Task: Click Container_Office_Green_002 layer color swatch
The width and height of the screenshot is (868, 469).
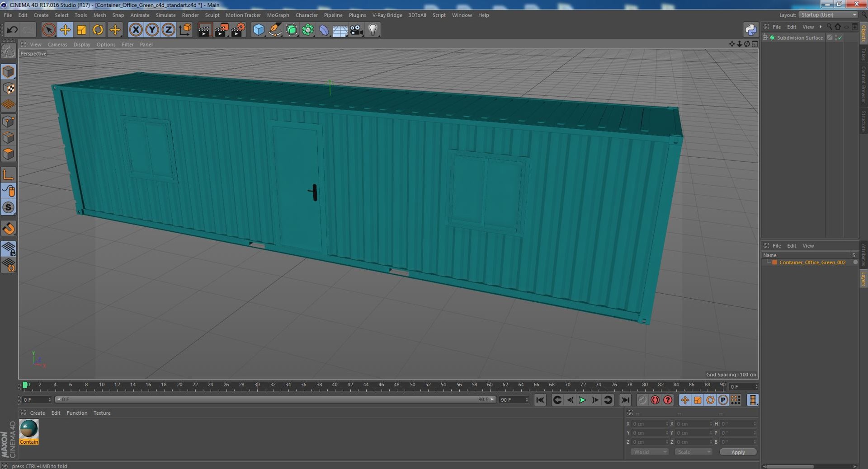Action: [x=774, y=263]
